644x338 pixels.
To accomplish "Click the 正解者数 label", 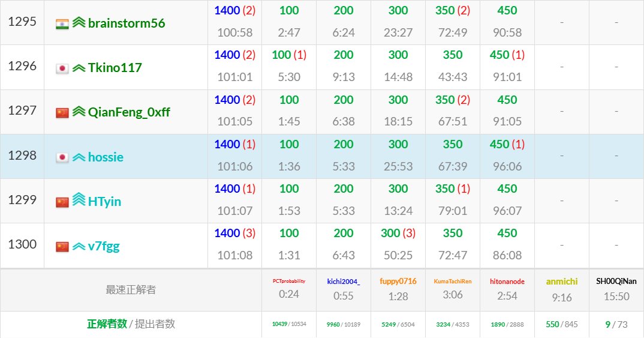I will pos(107,324).
